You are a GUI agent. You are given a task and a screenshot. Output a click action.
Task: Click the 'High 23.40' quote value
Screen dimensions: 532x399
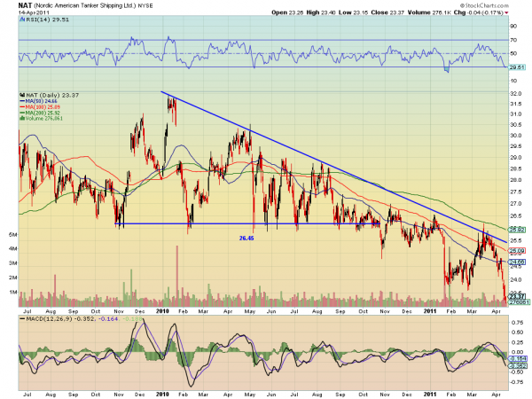(x=321, y=12)
